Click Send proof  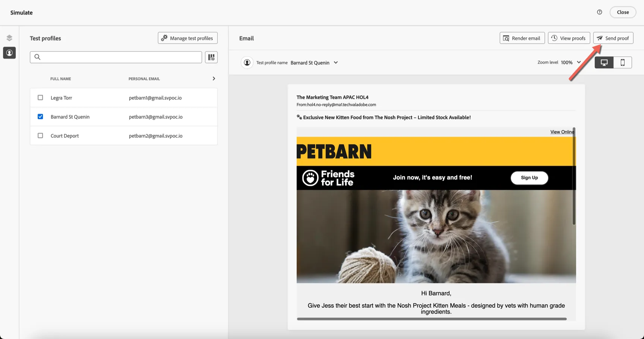point(613,38)
